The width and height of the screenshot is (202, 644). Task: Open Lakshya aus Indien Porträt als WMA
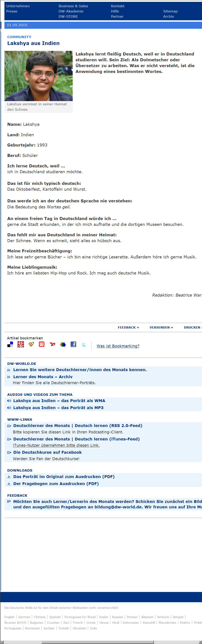coord(59,400)
